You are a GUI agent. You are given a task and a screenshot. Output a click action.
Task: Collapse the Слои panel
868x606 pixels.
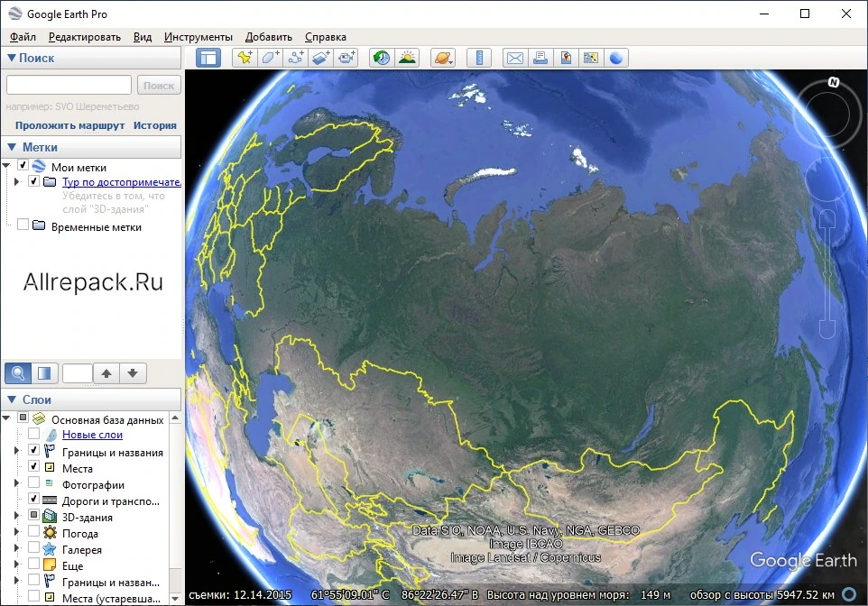[x=12, y=399]
